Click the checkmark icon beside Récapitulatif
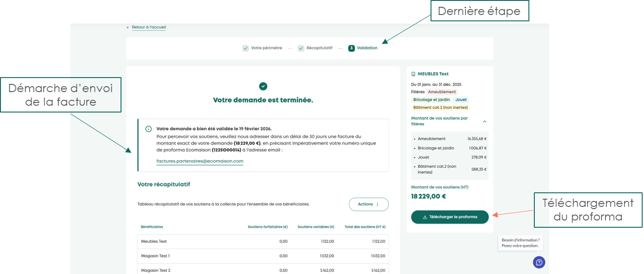644x274 pixels. point(301,48)
